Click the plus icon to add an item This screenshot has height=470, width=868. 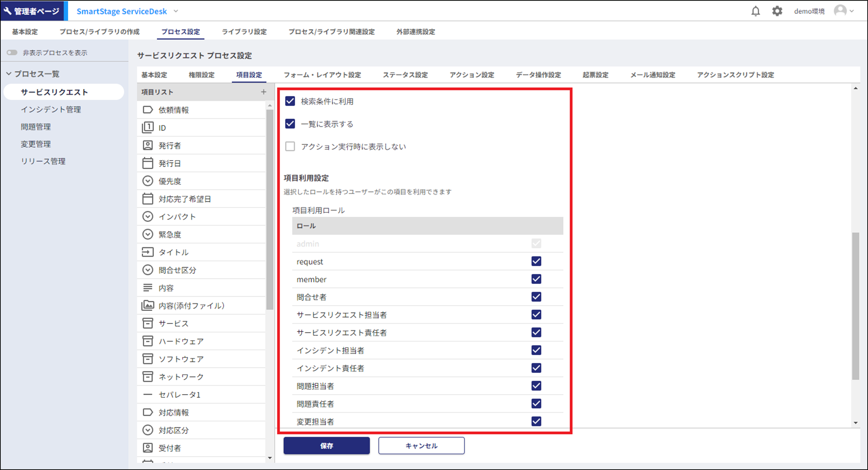coord(263,92)
